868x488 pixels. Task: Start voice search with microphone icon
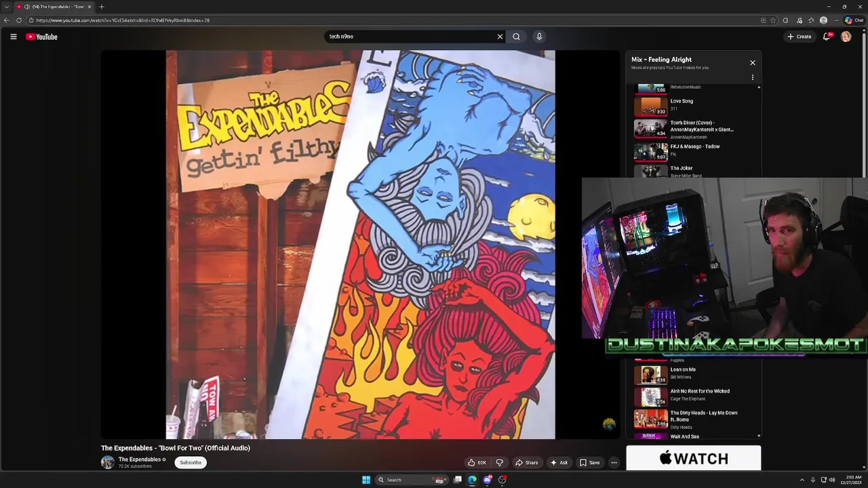click(539, 37)
